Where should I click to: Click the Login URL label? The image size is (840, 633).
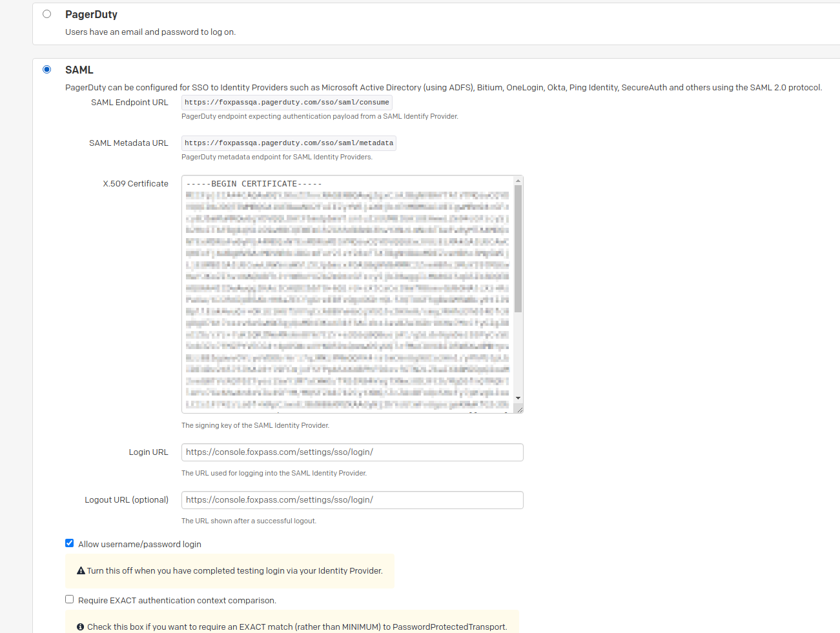149,452
